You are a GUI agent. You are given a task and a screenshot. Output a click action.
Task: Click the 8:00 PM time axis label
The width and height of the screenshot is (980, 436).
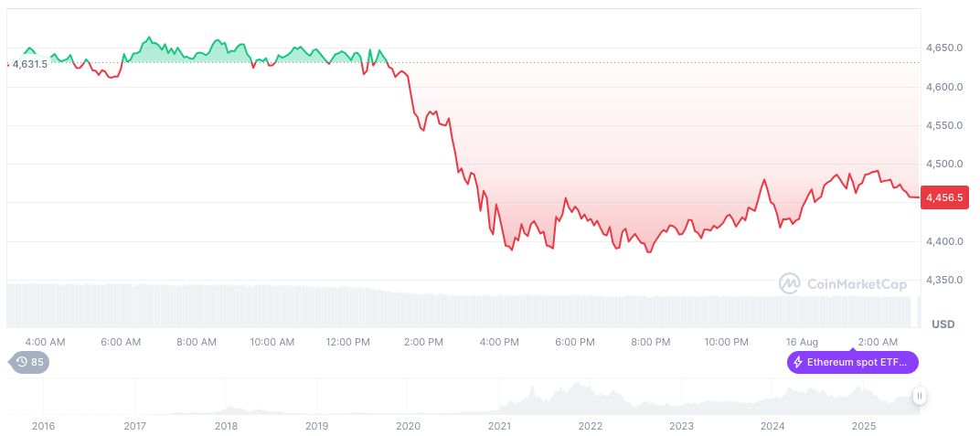coord(650,342)
